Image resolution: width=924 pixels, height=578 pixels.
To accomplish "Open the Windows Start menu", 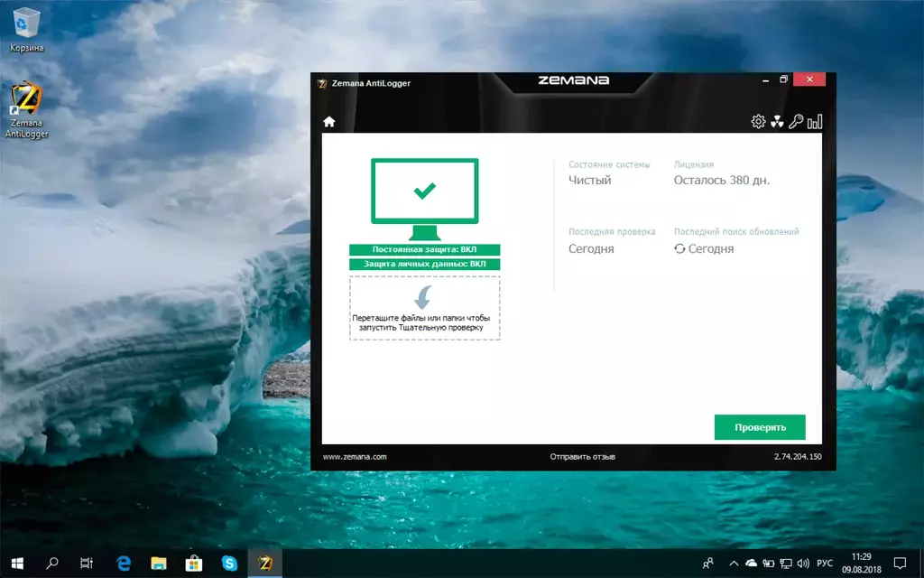I will [17, 564].
